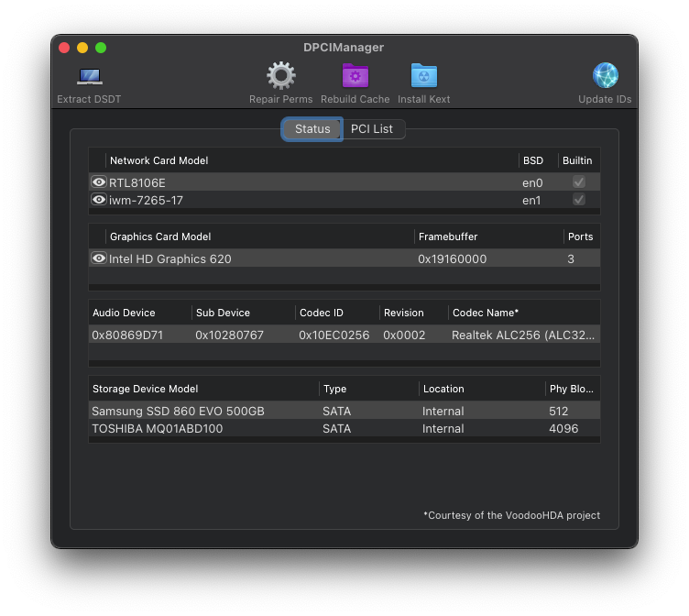Screen dimensions: 689x616
Task: Toggle the Builtin checkbox for RTL8106E
Action: point(579,181)
